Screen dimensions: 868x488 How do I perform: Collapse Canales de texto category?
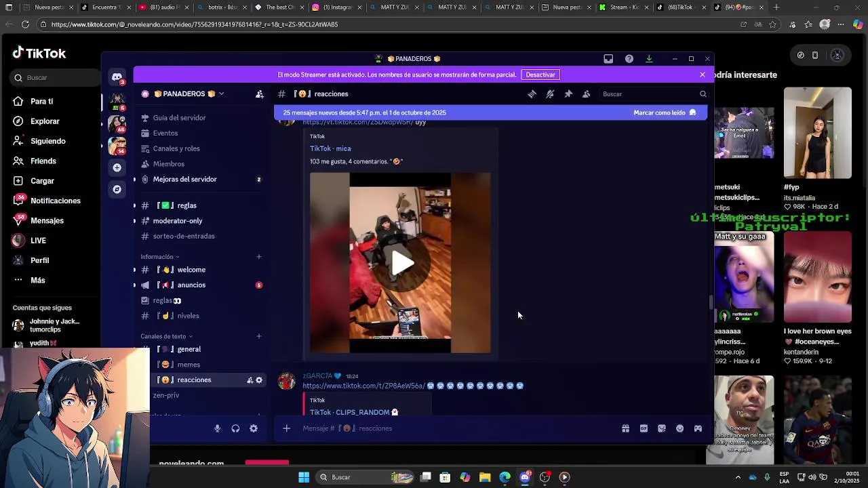167,336
